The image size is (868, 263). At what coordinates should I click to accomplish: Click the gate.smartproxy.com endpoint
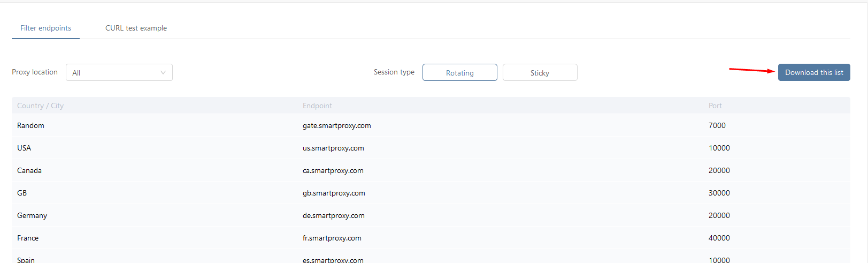pyautogui.click(x=337, y=125)
